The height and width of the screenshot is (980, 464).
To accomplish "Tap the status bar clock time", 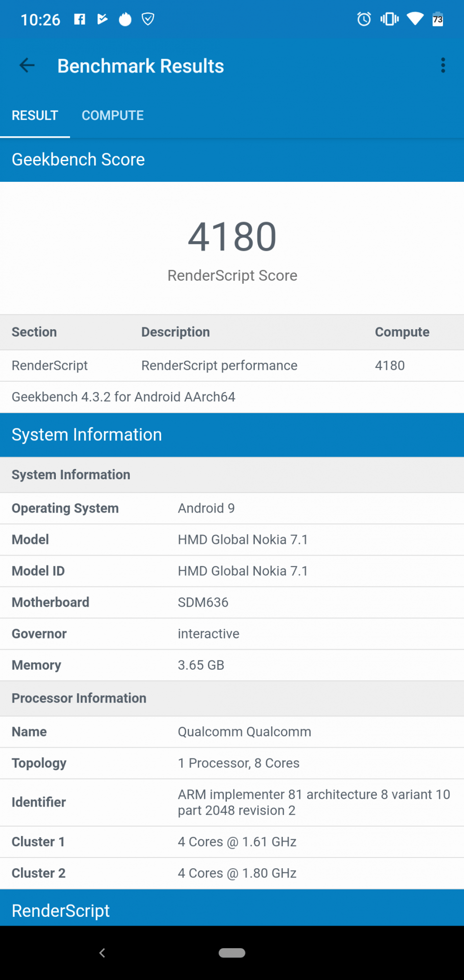I will coord(40,20).
